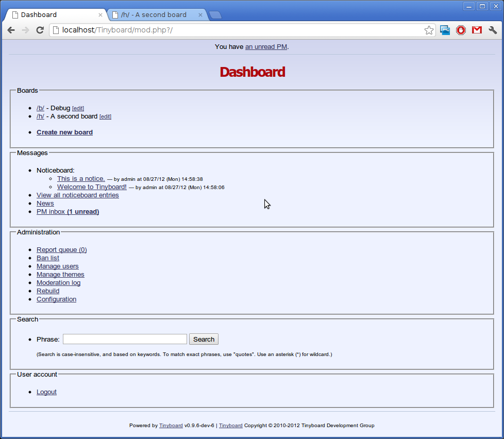
Task: Click the blue picture extension icon
Action: click(x=445, y=30)
